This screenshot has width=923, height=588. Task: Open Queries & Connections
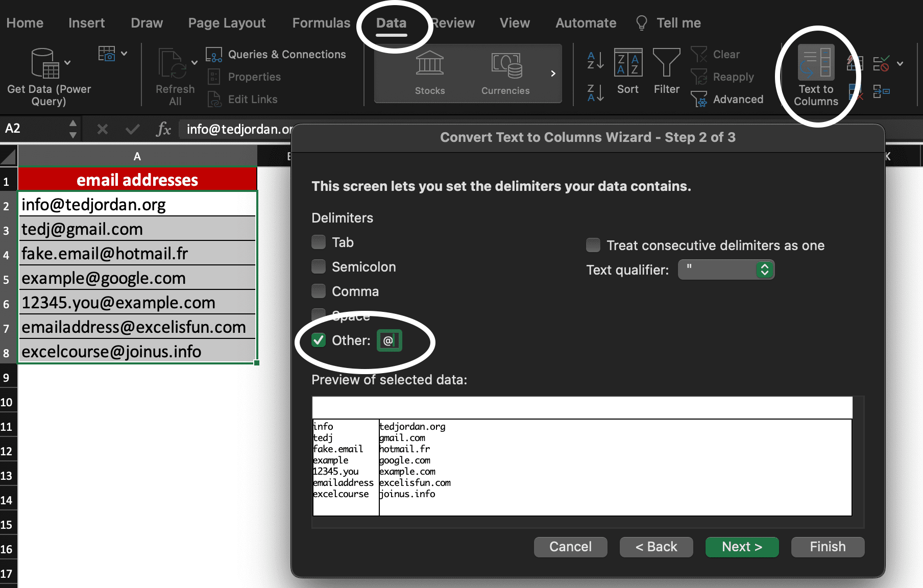coord(278,54)
